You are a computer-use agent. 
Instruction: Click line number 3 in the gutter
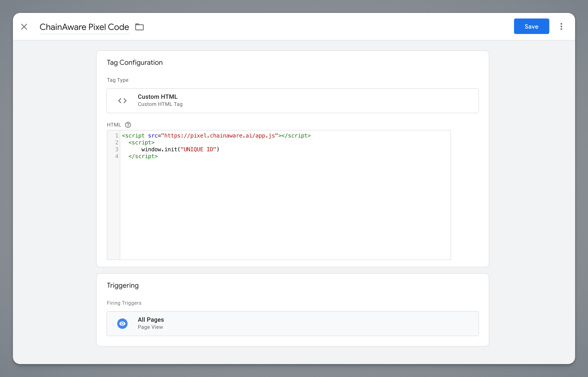117,149
